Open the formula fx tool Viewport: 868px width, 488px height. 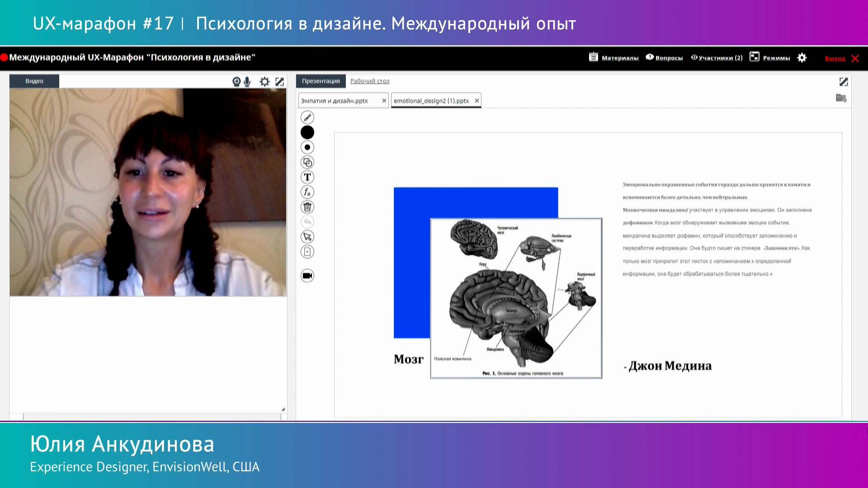307,192
